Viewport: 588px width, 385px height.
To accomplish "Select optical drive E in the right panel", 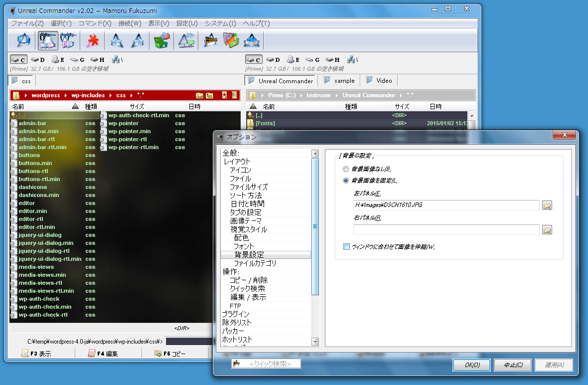I will [293, 60].
